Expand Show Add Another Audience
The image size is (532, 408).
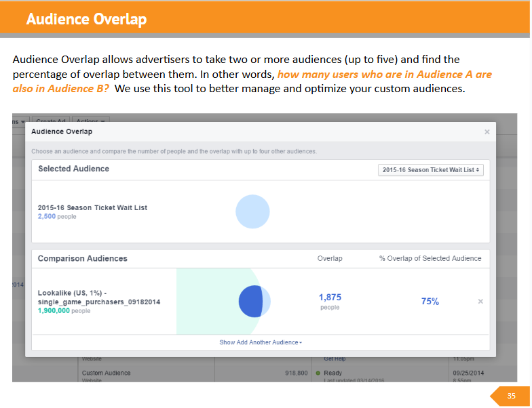pos(261,342)
